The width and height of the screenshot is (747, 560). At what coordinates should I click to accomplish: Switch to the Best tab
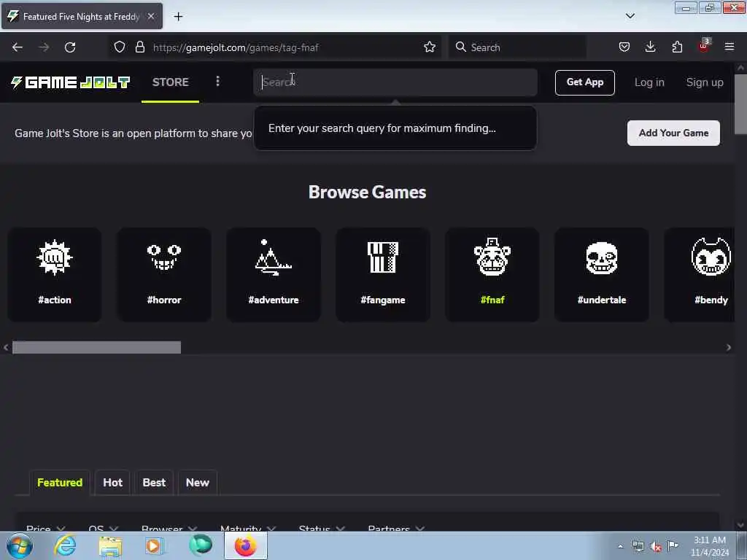154,483
